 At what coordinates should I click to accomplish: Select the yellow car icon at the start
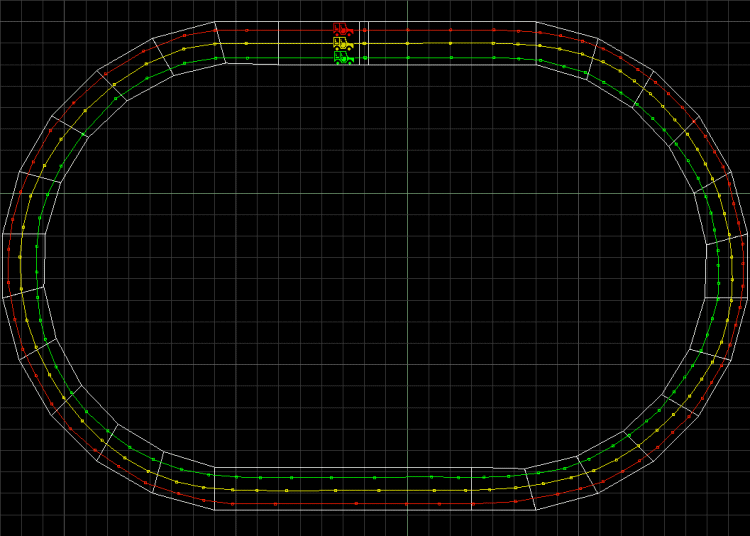pos(342,44)
